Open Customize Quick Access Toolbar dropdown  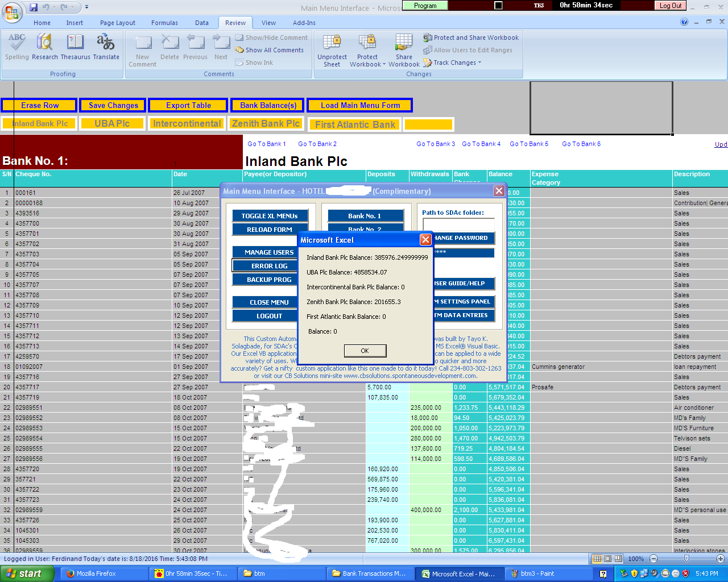coord(86,7)
